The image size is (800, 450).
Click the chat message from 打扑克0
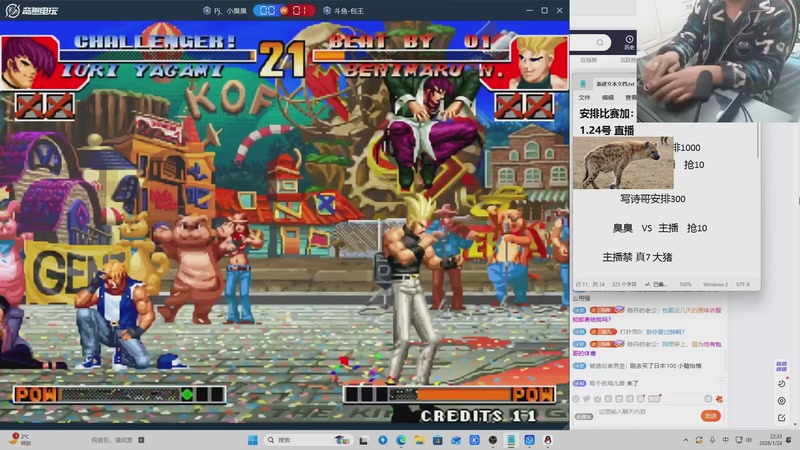point(629,332)
